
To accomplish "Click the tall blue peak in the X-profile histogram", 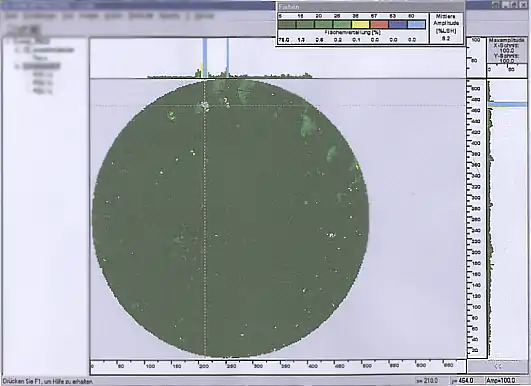I will 205,57.
